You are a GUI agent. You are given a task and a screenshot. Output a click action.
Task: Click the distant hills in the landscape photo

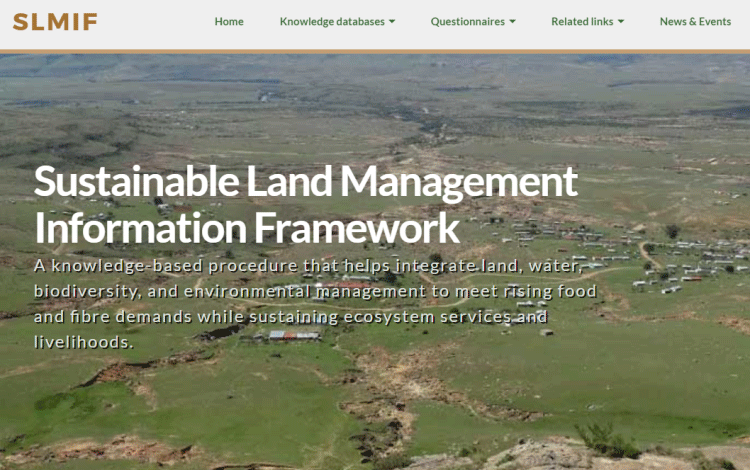pos(375,67)
